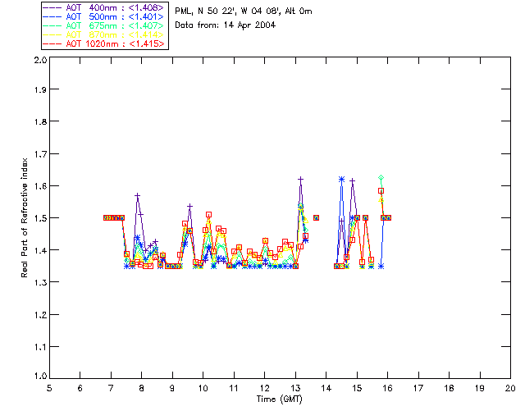Click the 'Real Part of Refractive index' y-axis title

point(24,217)
